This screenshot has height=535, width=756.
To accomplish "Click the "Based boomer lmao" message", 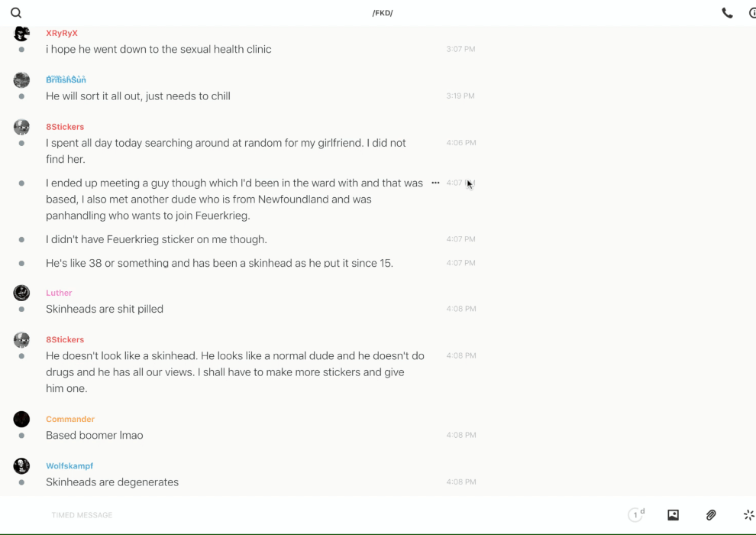I will point(95,436).
